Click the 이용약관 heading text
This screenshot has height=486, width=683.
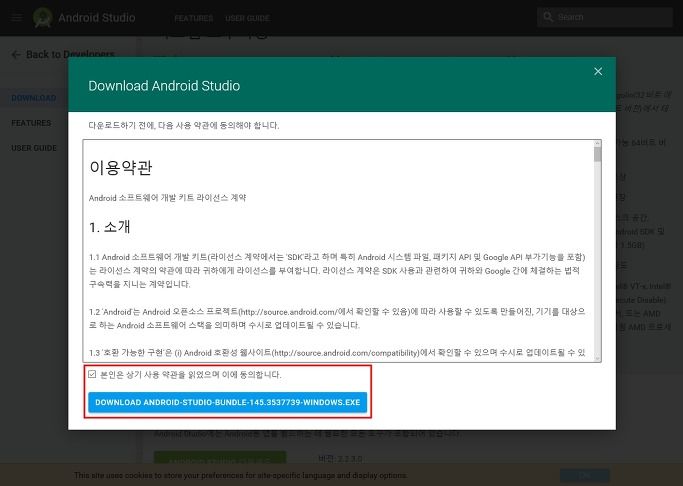(x=121, y=167)
